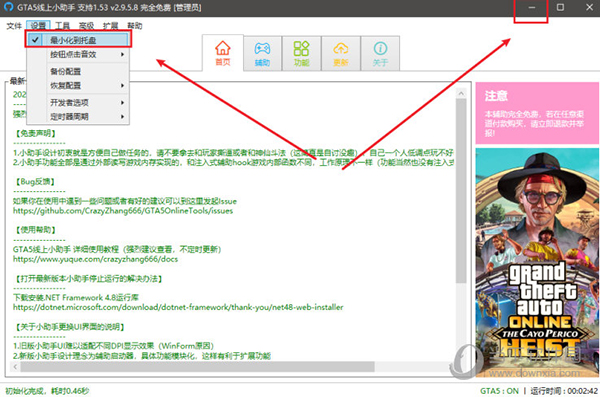Open the 关于 about tab
600x397 pixels.
380,53
